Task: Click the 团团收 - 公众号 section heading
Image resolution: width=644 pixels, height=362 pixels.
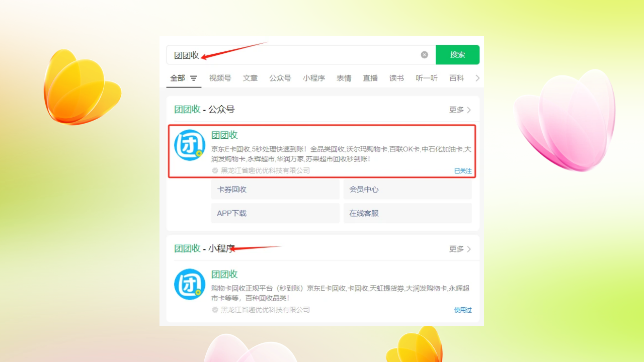Action: coord(204,110)
